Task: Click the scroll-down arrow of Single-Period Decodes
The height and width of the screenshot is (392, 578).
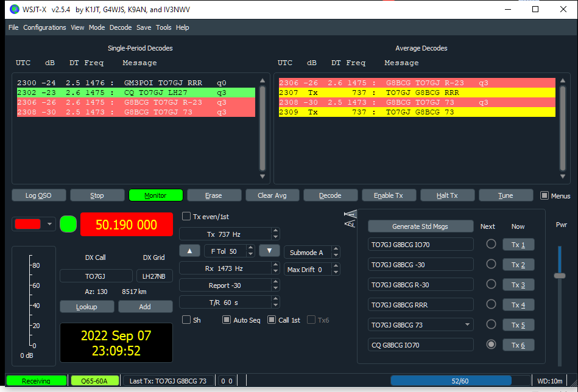Action: click(x=263, y=177)
